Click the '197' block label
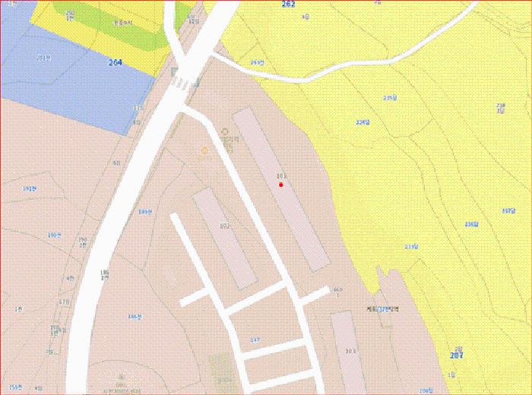 (x=255, y=340)
